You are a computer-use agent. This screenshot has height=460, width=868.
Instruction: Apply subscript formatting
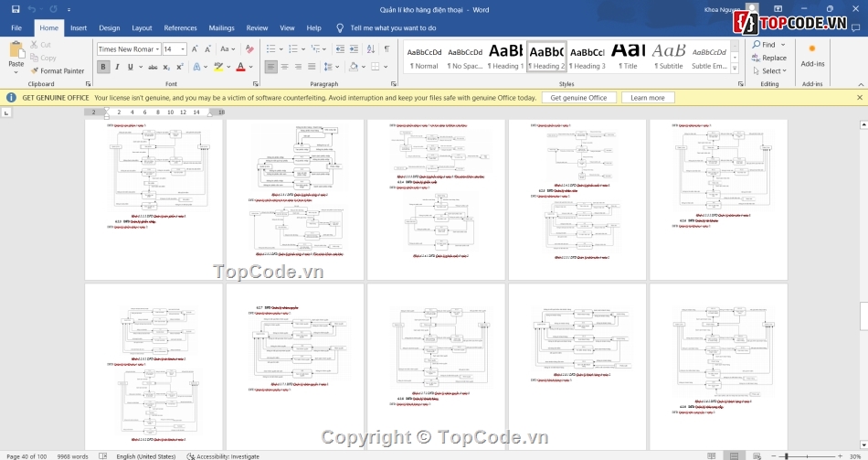click(x=168, y=67)
